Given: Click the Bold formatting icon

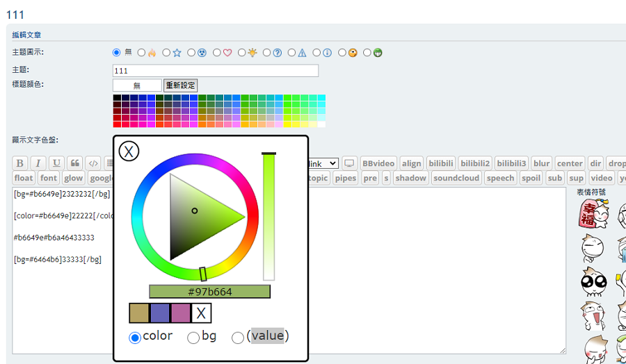Looking at the screenshot, I should 20,163.
